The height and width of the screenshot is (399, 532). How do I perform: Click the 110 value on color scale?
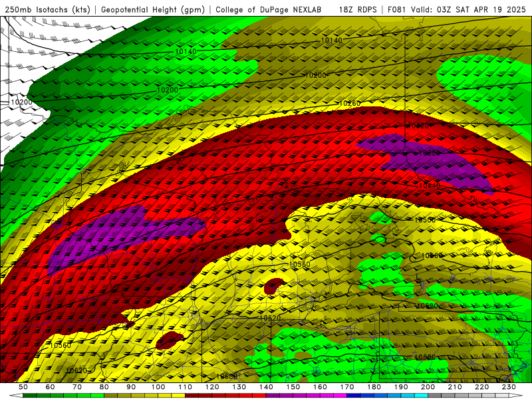(x=186, y=387)
